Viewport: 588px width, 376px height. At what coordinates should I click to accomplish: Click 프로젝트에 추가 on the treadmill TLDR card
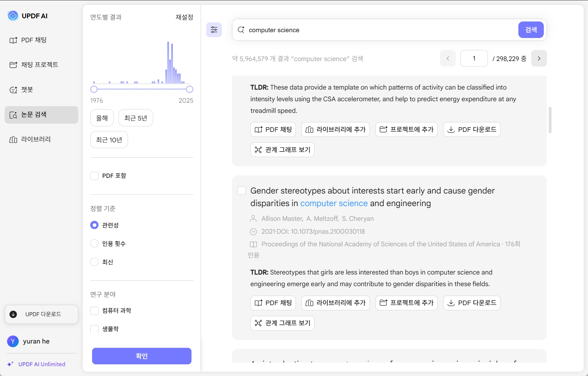tap(406, 129)
